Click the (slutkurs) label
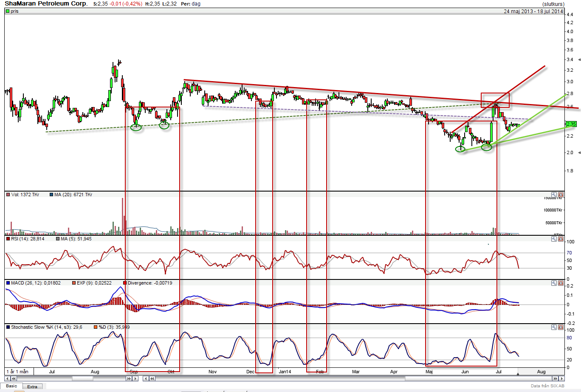 point(553,4)
